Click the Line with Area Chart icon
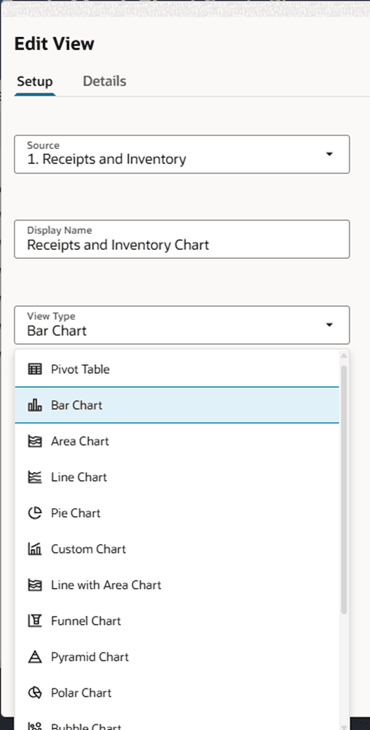This screenshot has width=370, height=730. click(35, 585)
